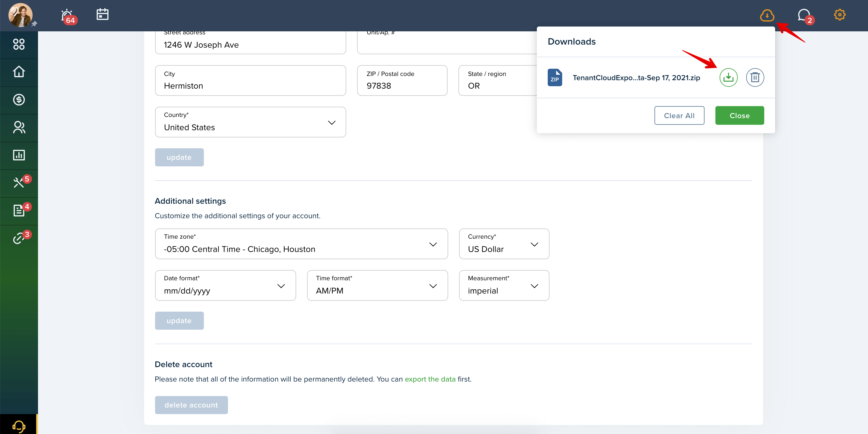868x434 pixels.
Task: Open the support headset icon
Action: [19, 426]
